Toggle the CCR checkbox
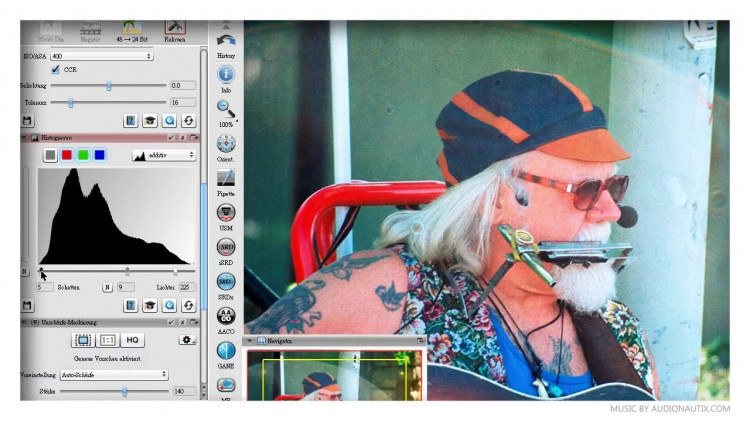This screenshot has height=421, width=750. tap(55, 69)
